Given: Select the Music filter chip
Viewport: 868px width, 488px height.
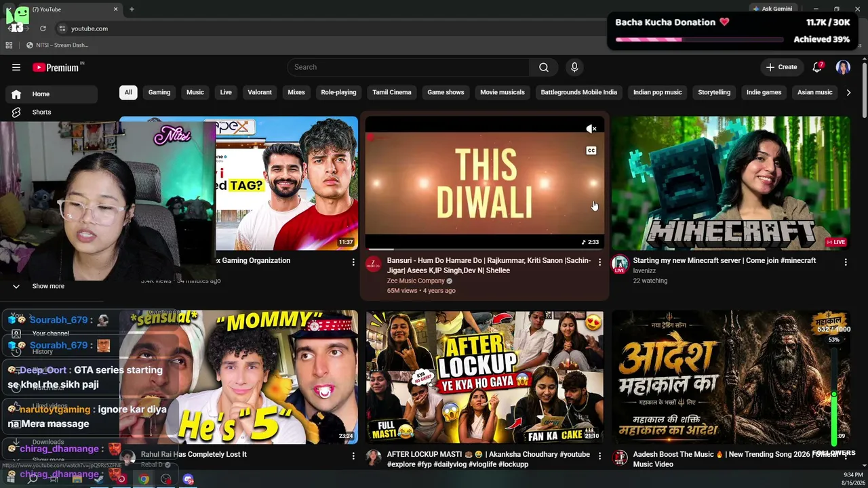Looking at the screenshot, I should [x=195, y=92].
